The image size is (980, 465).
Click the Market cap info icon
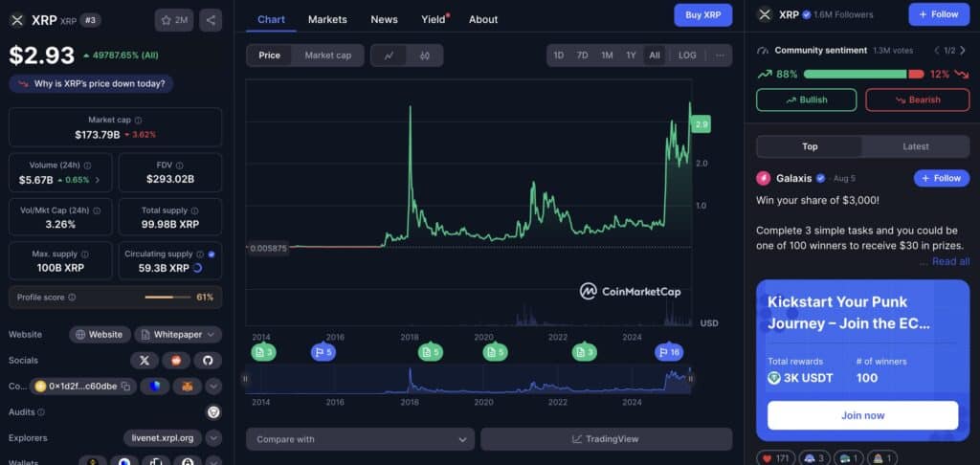pos(138,120)
